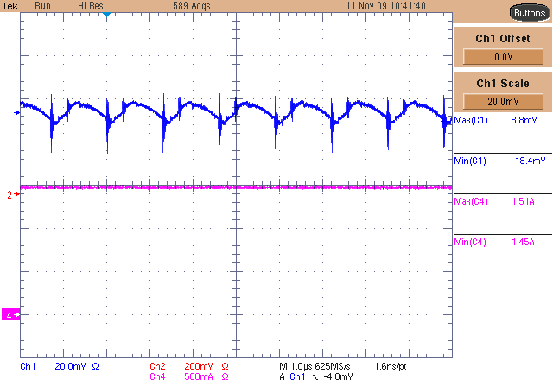553x392 pixels.
Task: Click the Buttons button
Action: pyautogui.click(x=529, y=13)
